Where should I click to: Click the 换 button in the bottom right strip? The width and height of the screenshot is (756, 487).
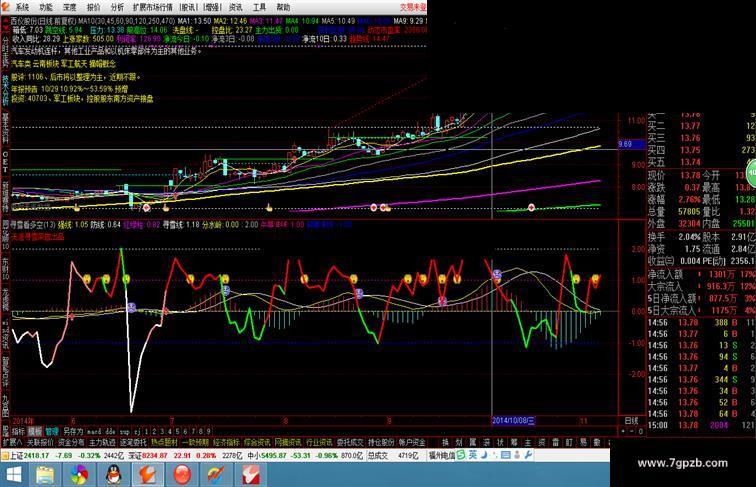(445, 442)
